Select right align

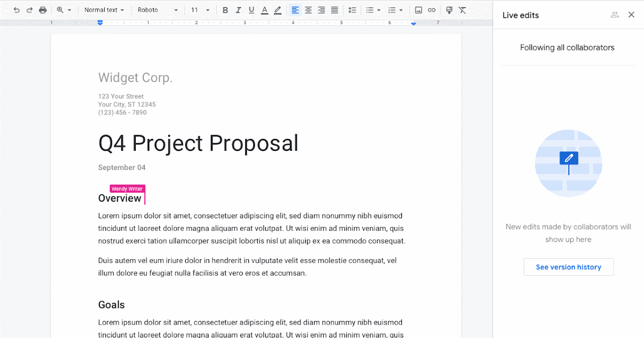[x=321, y=10]
